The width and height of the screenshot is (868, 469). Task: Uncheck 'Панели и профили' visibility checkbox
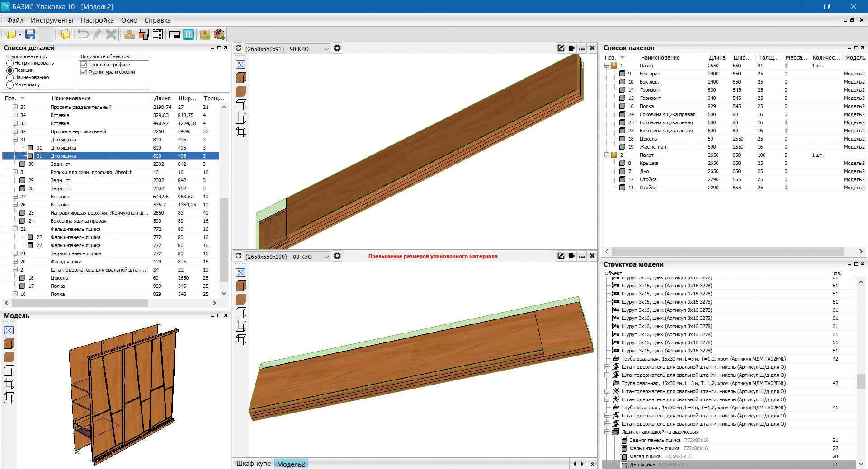[84, 65]
